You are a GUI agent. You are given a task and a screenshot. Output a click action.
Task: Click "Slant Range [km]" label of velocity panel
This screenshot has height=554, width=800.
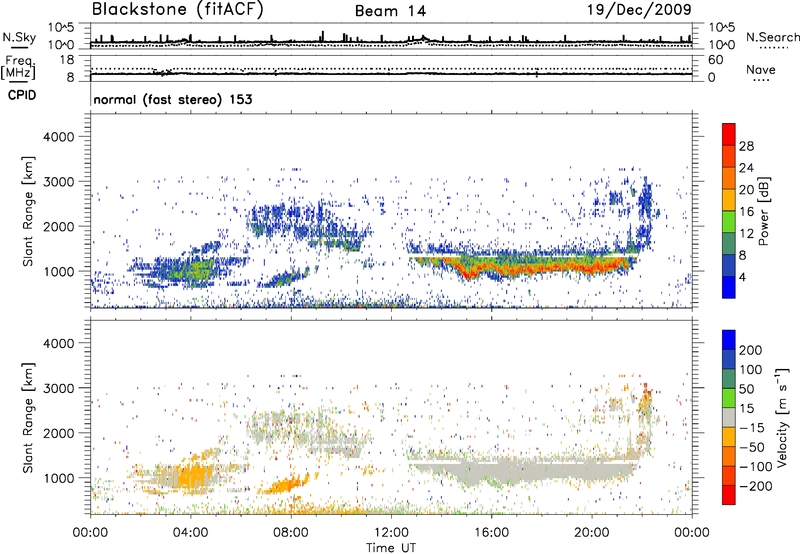pyautogui.click(x=28, y=417)
